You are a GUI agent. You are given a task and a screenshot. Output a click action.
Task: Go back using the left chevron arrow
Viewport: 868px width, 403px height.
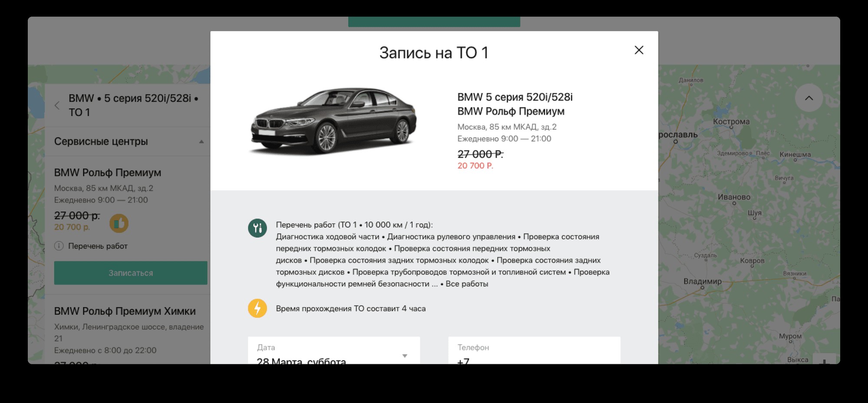(x=57, y=105)
